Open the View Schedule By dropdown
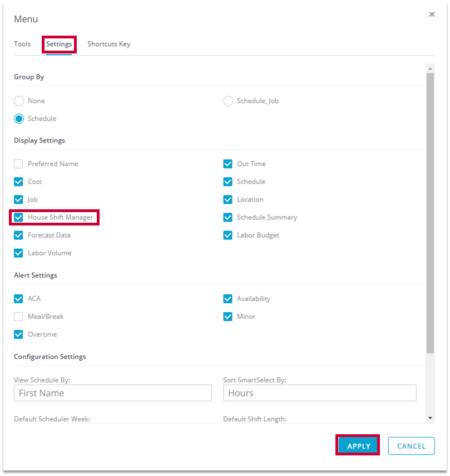The width and height of the screenshot is (450, 476). (x=112, y=393)
